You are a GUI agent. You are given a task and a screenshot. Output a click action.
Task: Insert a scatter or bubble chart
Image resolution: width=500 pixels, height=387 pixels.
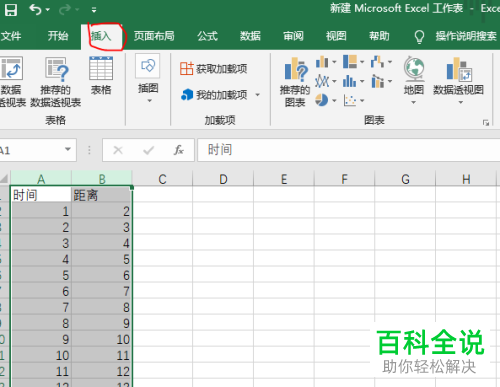click(350, 100)
